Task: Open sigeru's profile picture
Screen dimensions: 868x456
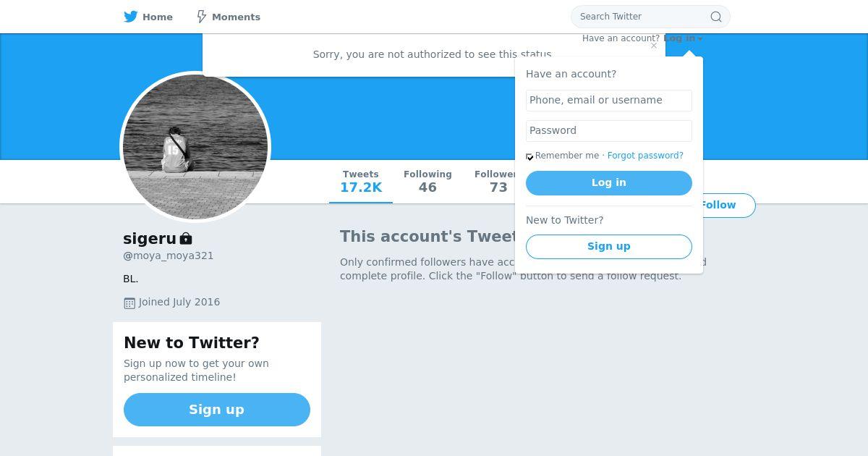Action: 195,147
